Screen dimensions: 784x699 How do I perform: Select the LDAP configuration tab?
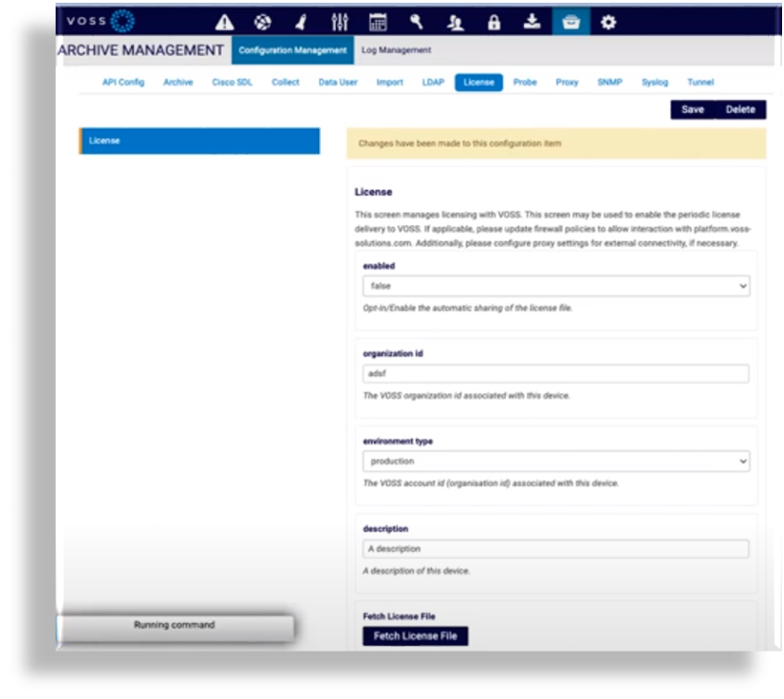click(x=433, y=83)
